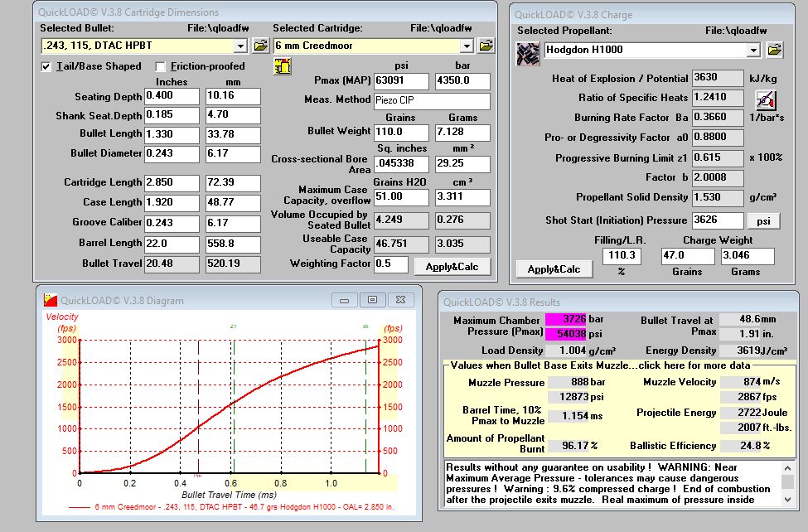Open bullet file folder icon

click(x=259, y=46)
